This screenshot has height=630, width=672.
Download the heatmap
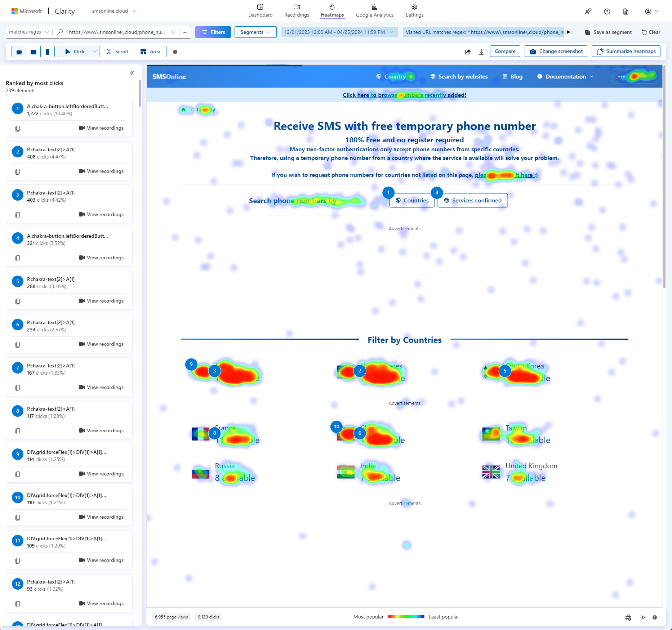(x=481, y=52)
